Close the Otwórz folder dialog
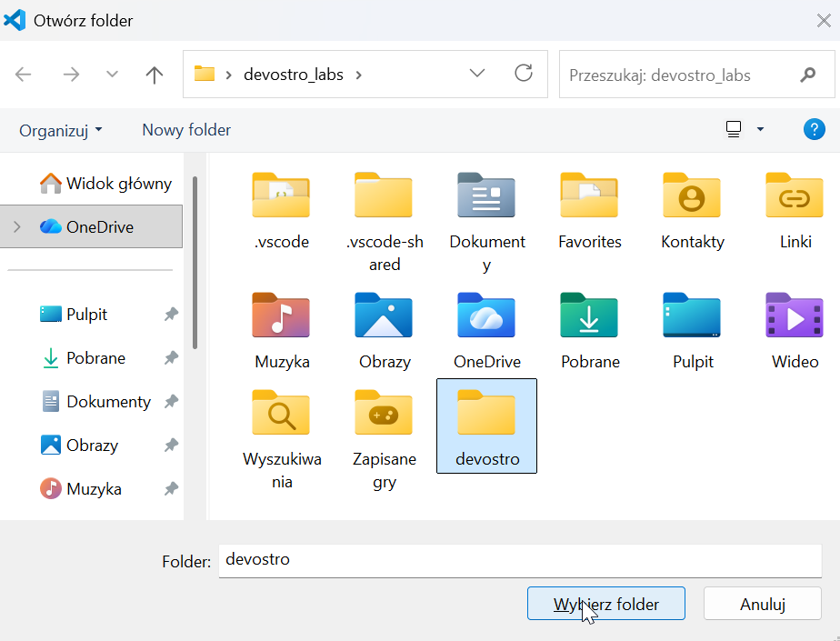Viewport: 840px width, 641px height. [824, 20]
